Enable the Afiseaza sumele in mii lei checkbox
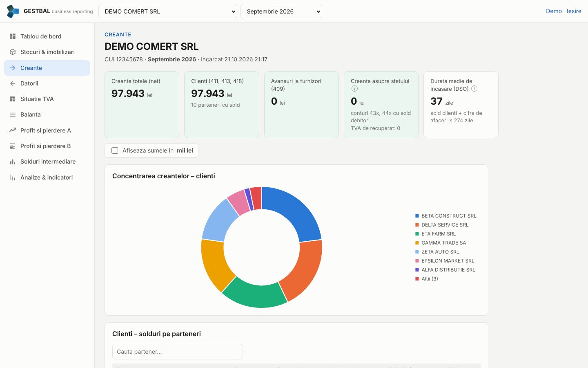The height and width of the screenshot is (368, 588). (115, 150)
